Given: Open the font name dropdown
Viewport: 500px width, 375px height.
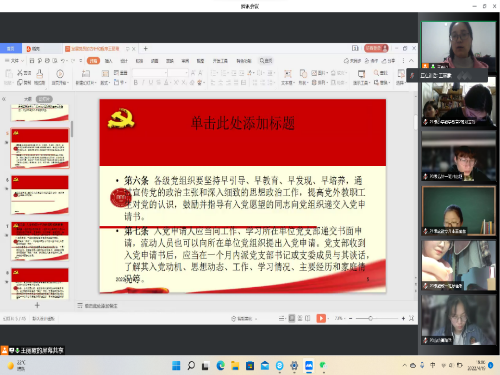Looking at the screenshot, I should 150,72.
